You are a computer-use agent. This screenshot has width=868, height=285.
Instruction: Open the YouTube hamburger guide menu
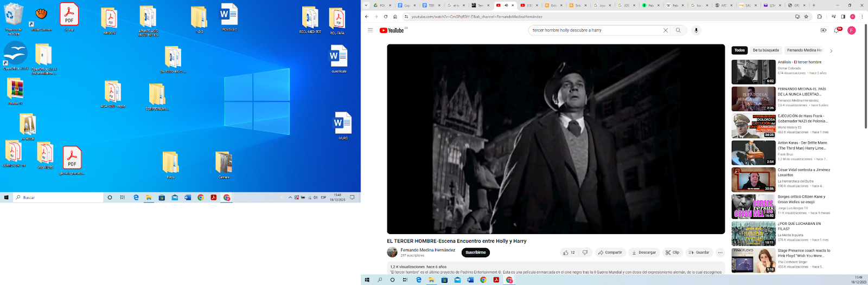pyautogui.click(x=370, y=30)
